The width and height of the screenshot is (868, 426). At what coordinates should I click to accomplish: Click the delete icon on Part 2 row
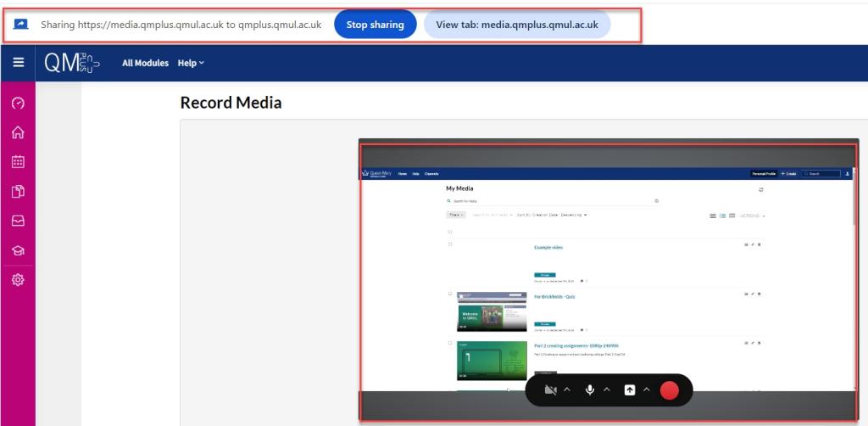click(759, 343)
